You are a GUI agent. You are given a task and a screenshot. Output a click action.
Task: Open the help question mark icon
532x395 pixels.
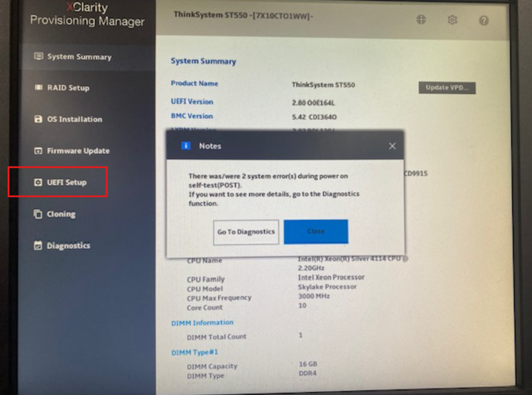pos(484,21)
